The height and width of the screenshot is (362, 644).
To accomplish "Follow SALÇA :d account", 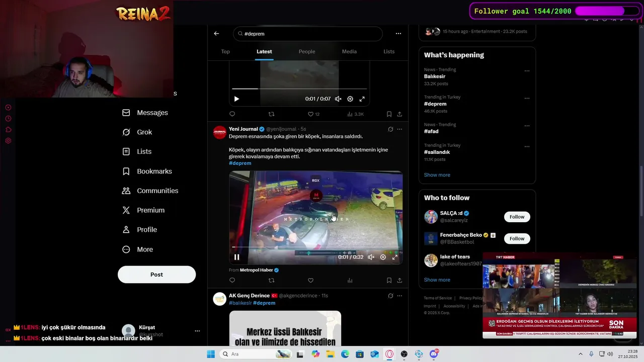I will [517, 217].
